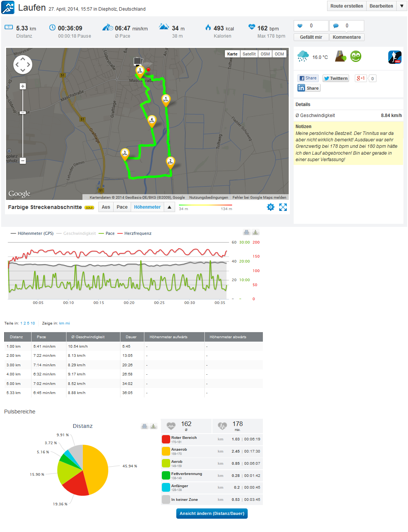Select the OSM map layer

click(x=265, y=54)
